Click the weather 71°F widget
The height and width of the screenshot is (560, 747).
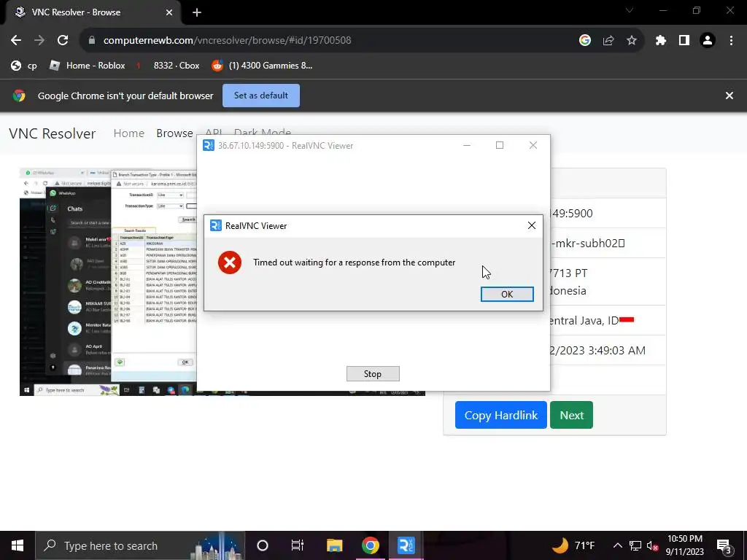point(574,545)
